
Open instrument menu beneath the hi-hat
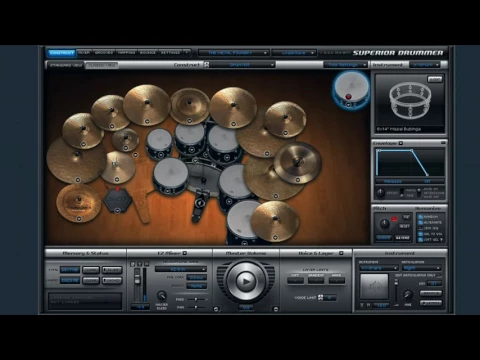(x=117, y=179)
